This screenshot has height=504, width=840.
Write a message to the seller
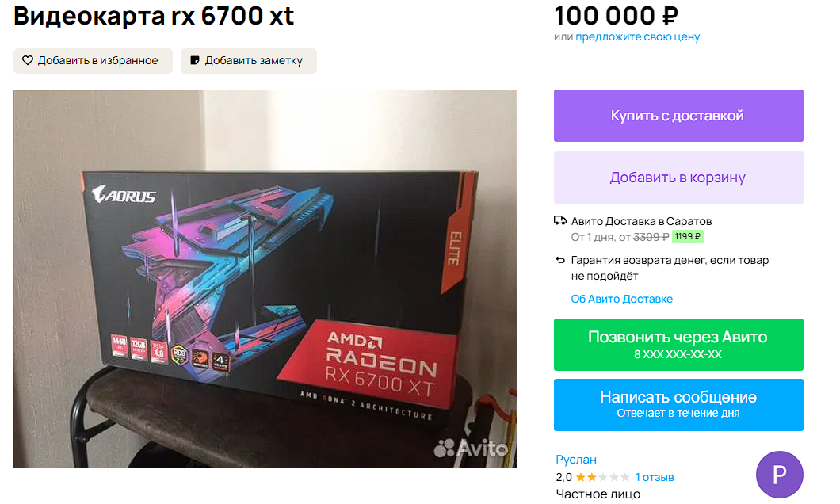(x=678, y=404)
